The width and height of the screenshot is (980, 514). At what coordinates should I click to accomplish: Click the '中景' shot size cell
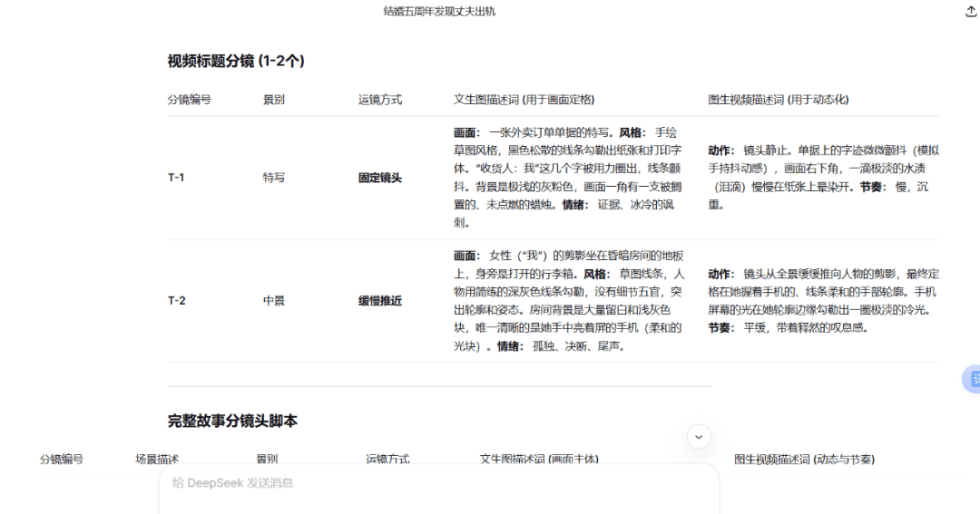(x=273, y=300)
